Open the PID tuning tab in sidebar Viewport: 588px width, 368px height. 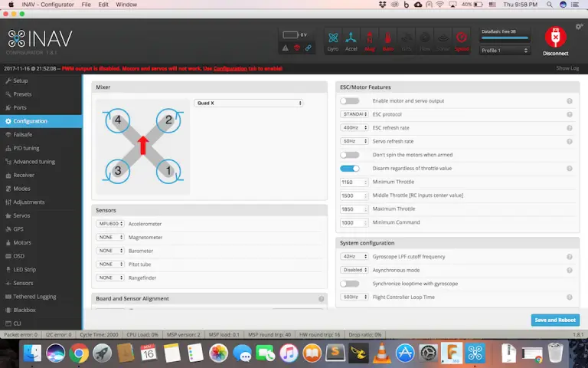click(x=28, y=148)
